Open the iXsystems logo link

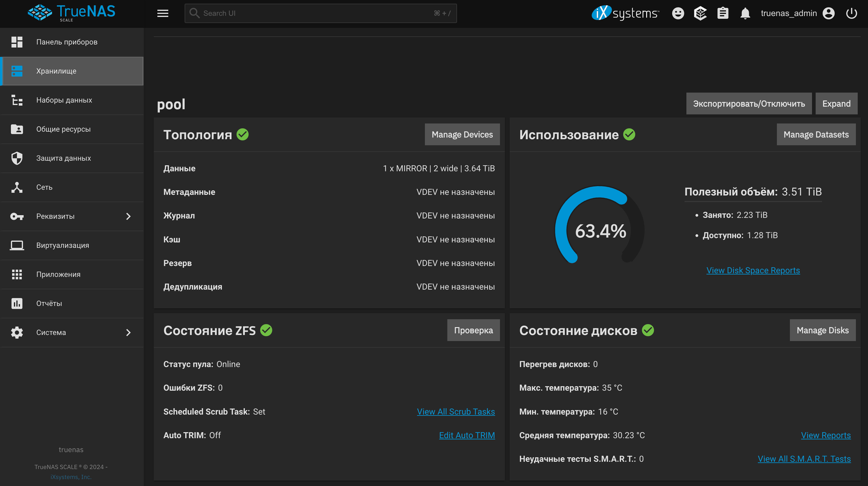(625, 13)
